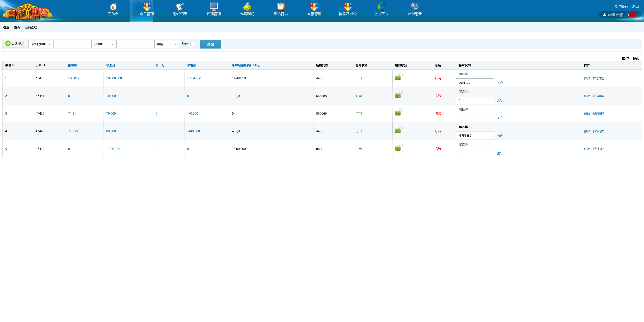The image size is (644, 322).
Task: Toggle the 统计 checkbox
Action: click(192, 43)
